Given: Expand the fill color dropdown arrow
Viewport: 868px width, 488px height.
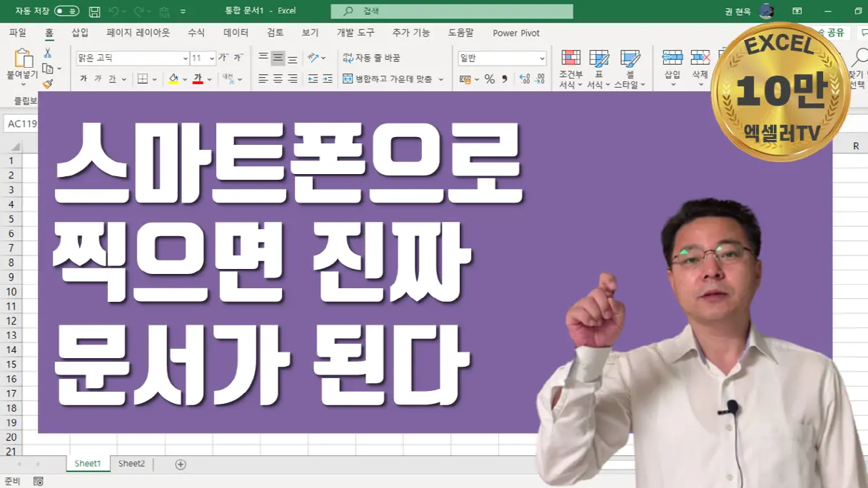Looking at the screenshot, I should coord(184,79).
